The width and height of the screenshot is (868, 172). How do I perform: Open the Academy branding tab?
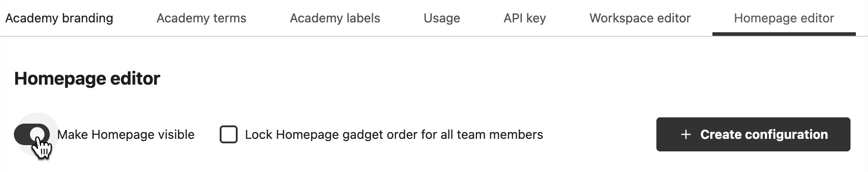[59, 18]
